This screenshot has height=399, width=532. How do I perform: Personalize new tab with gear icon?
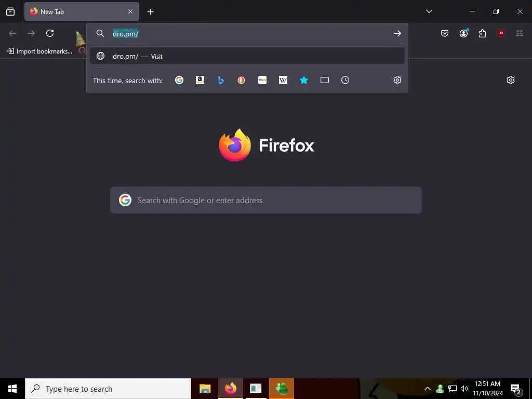511,80
